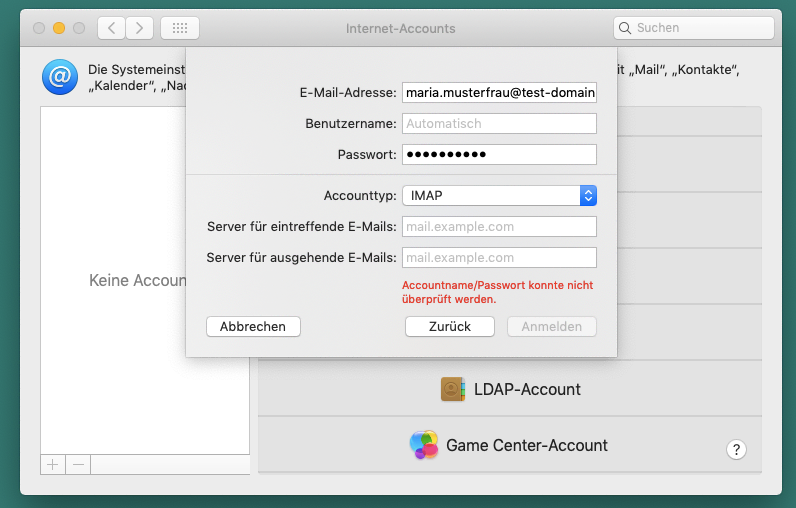Click the Server für eintreffende E-Mails field
Viewport: 796px width, 508px height.
click(499, 227)
